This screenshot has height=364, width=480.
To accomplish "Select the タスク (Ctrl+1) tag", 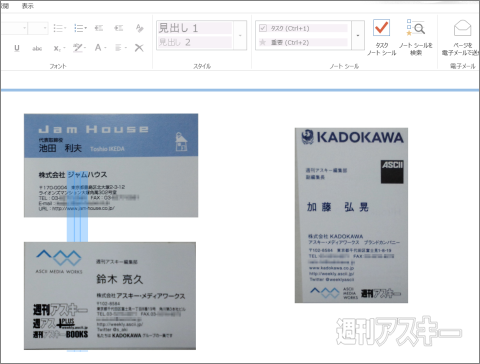I will [x=303, y=28].
